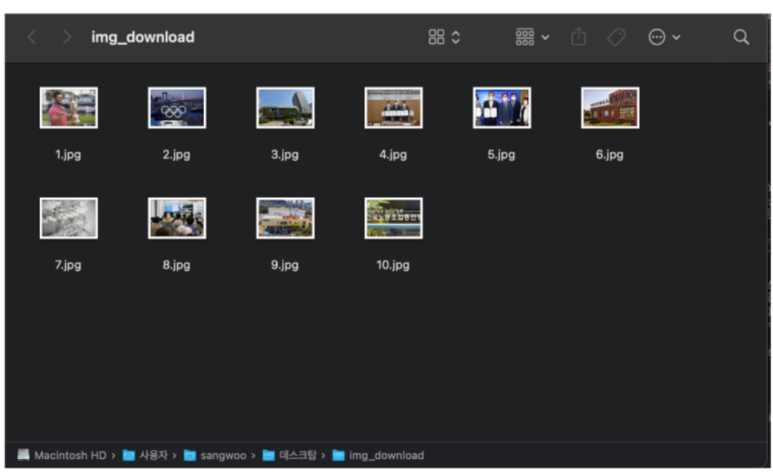Click the file name 9.jpg
This screenshot has width=773, height=476.
click(x=285, y=265)
